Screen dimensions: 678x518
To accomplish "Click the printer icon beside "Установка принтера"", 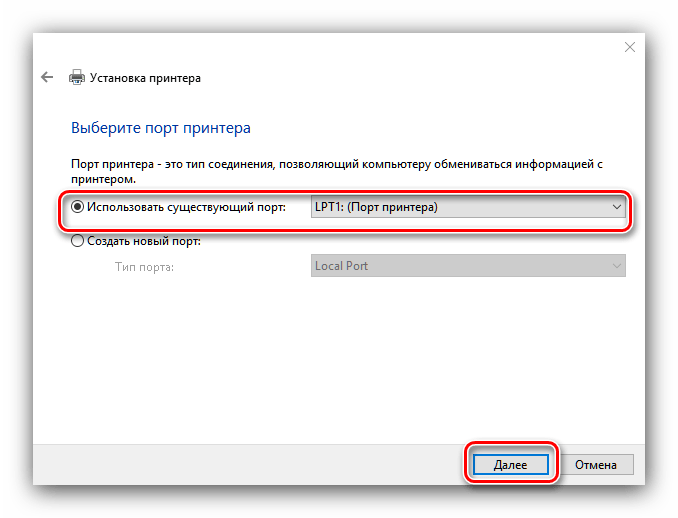I will [76, 77].
